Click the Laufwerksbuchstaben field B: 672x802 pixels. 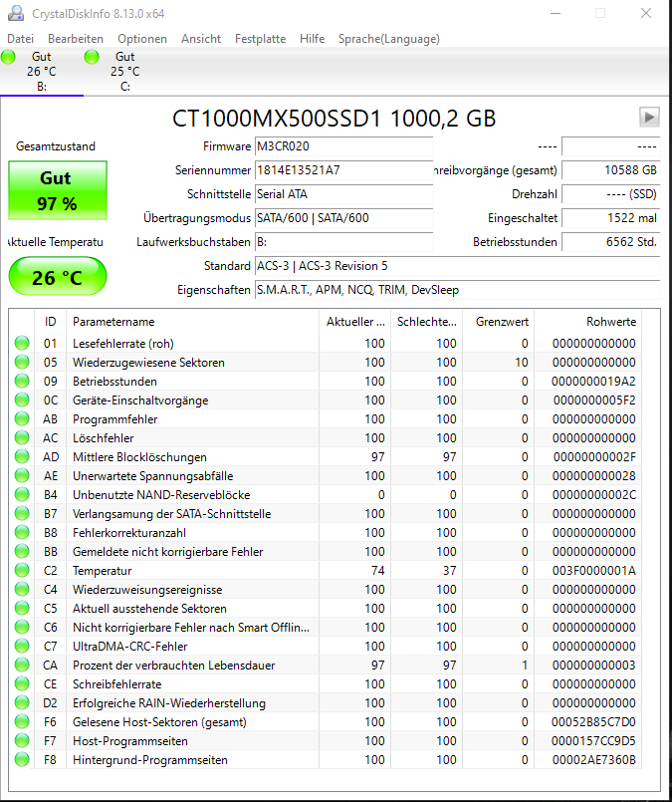pyautogui.click(x=343, y=242)
